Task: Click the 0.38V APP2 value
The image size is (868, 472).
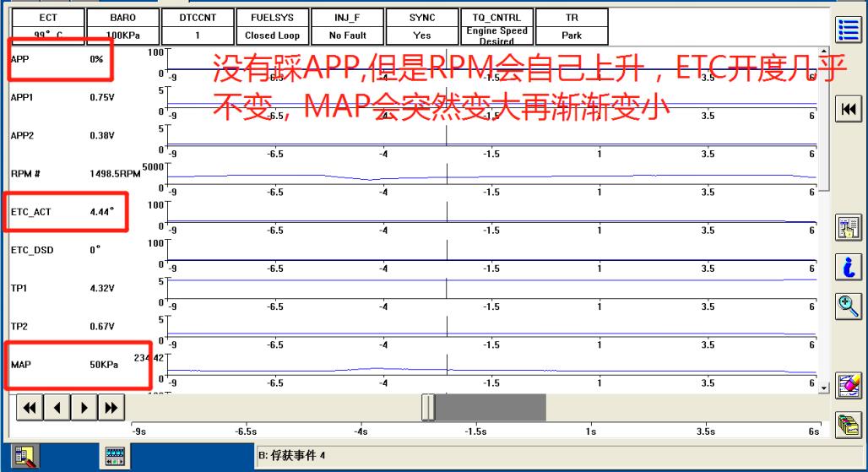Action: 102,136
